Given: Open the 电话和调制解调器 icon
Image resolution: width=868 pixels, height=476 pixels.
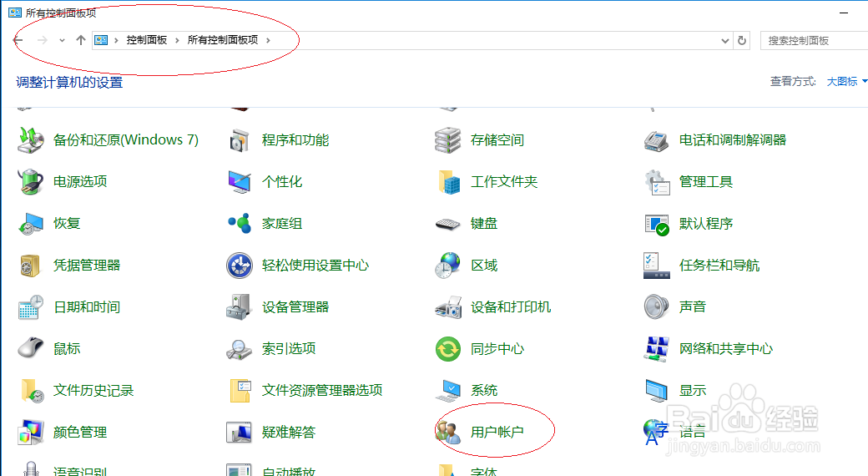Looking at the screenshot, I should pos(657,139).
